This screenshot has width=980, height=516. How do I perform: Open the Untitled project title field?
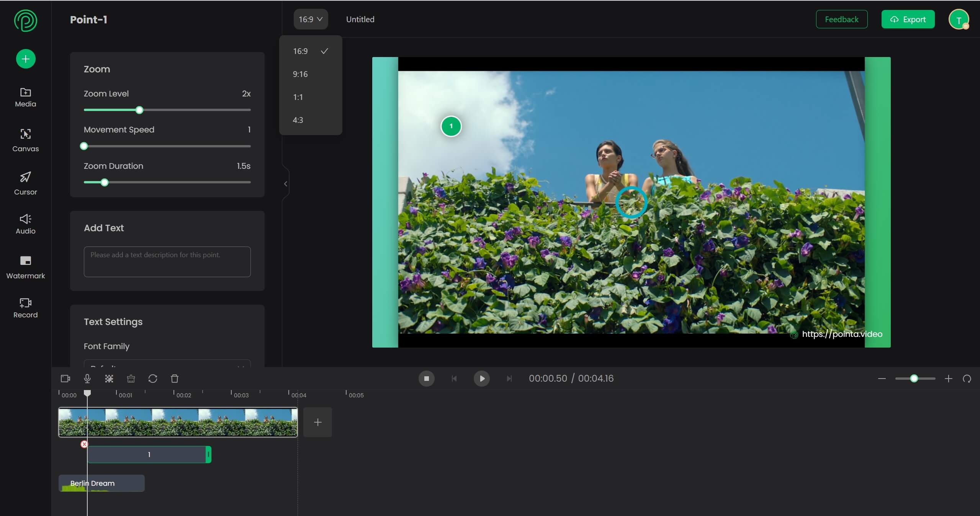[x=360, y=19]
